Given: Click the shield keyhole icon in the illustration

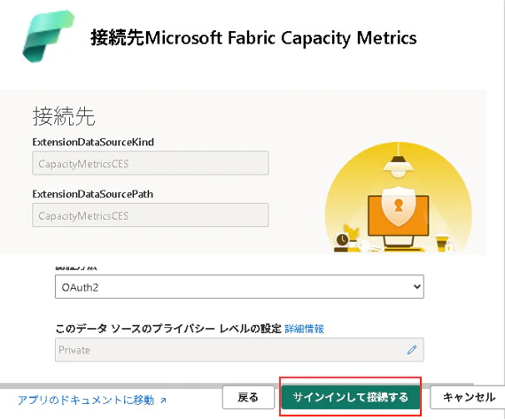Looking at the screenshot, I should [399, 206].
